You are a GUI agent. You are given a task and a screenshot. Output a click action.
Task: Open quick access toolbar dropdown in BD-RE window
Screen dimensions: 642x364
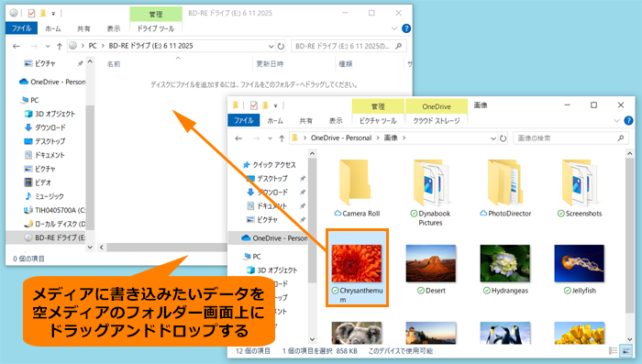[53, 14]
